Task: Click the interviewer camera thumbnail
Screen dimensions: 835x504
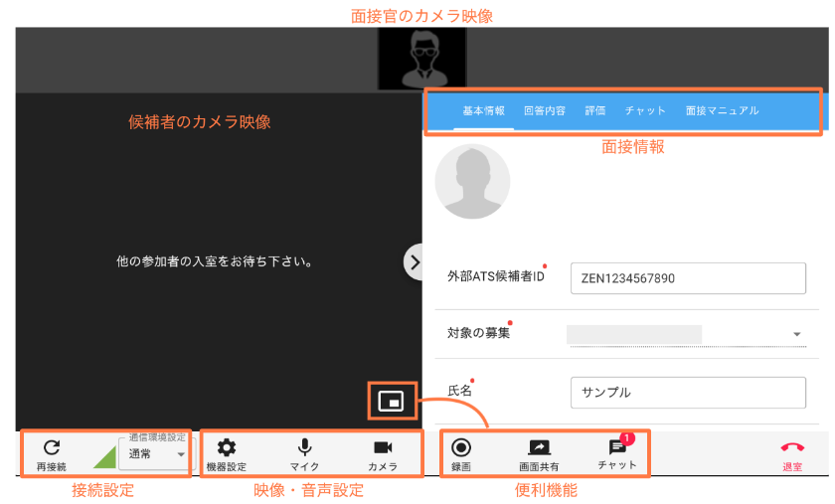Action: click(x=421, y=60)
